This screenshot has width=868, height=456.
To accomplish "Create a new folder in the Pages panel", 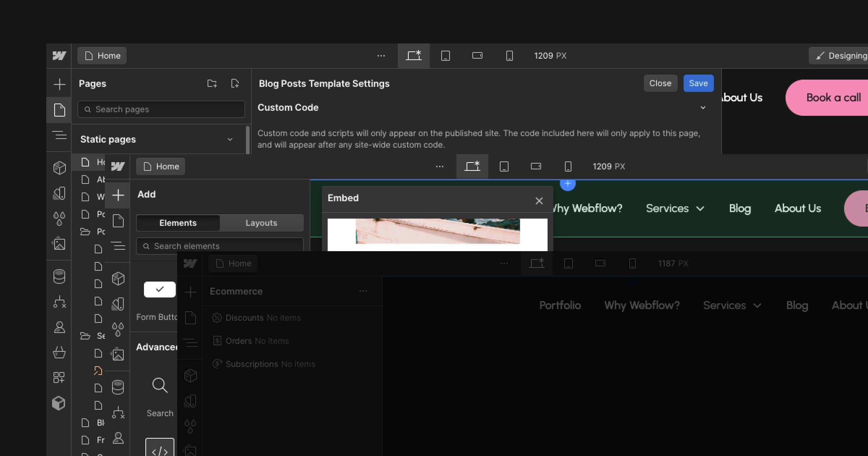I will pyautogui.click(x=212, y=84).
